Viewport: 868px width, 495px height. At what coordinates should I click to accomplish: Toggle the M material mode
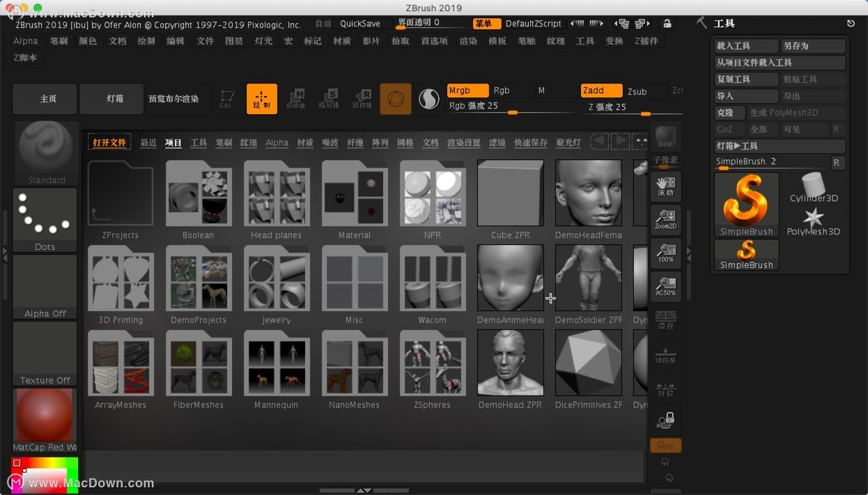tap(556, 91)
